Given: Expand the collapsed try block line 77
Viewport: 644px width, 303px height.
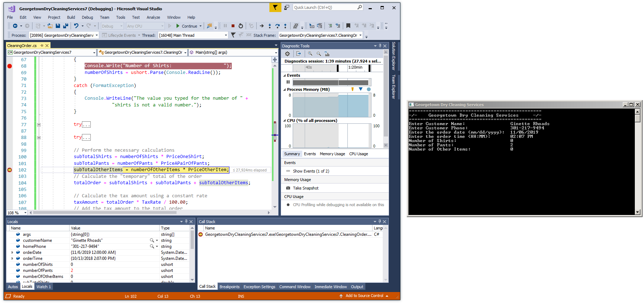Looking at the screenshot, I should pos(39,125).
